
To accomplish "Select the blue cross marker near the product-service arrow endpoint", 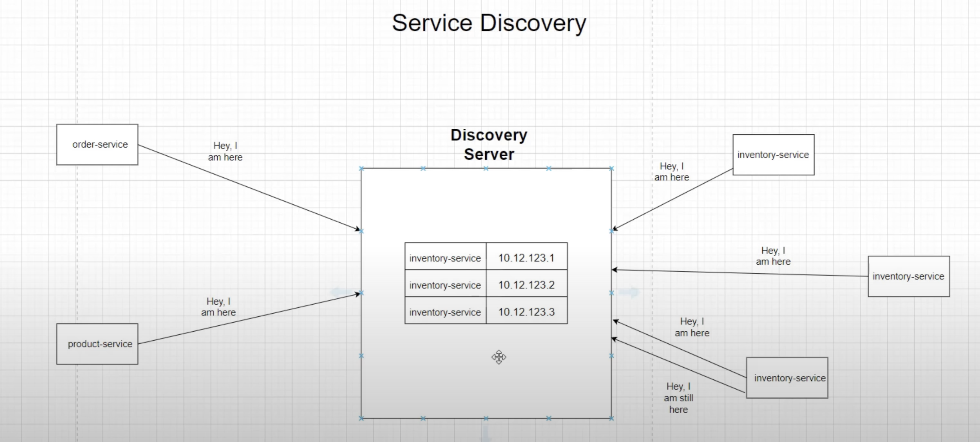I will 361,293.
